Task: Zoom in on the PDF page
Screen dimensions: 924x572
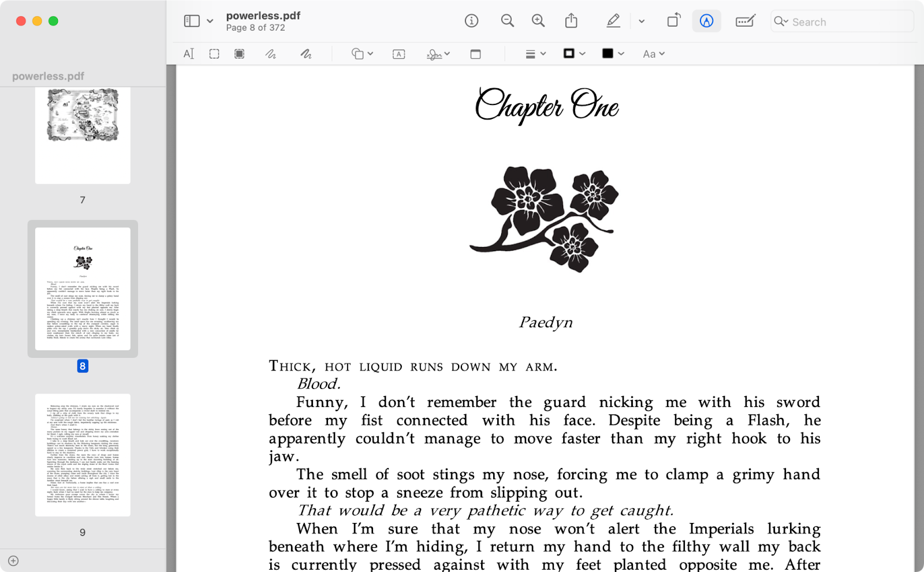Action: coord(538,21)
